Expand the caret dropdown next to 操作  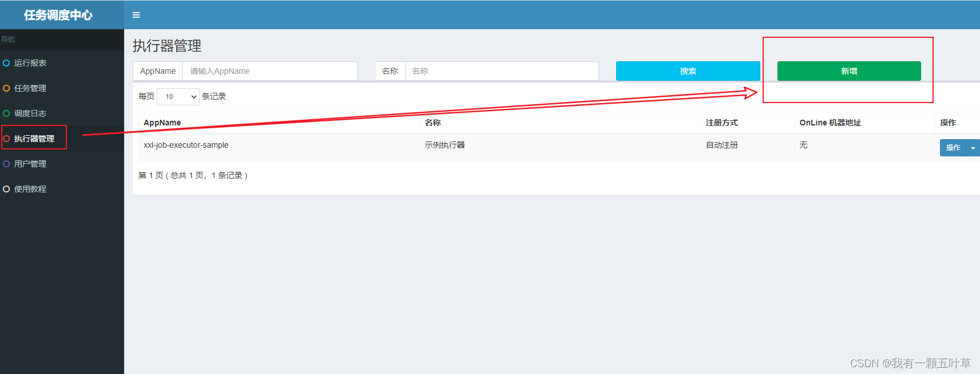tap(973, 148)
